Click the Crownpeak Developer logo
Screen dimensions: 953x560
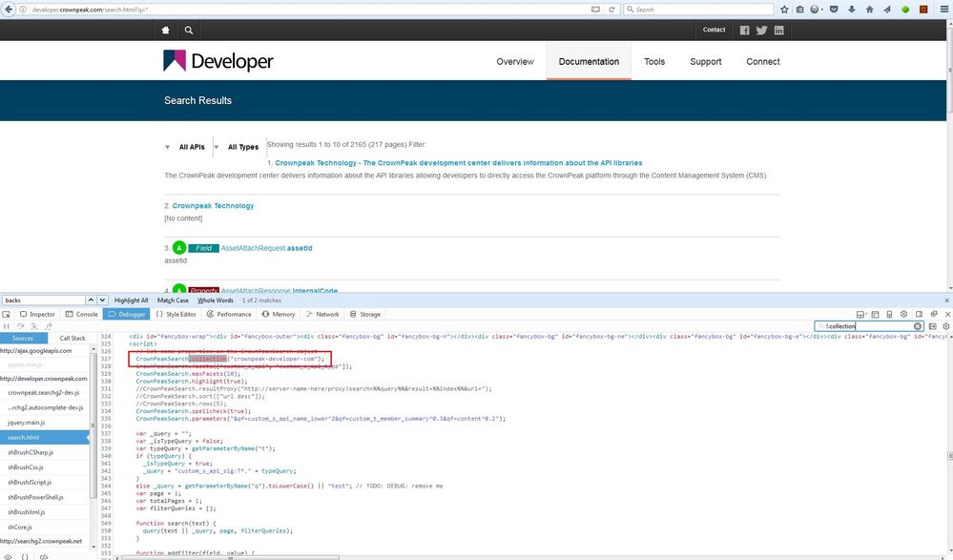[218, 61]
